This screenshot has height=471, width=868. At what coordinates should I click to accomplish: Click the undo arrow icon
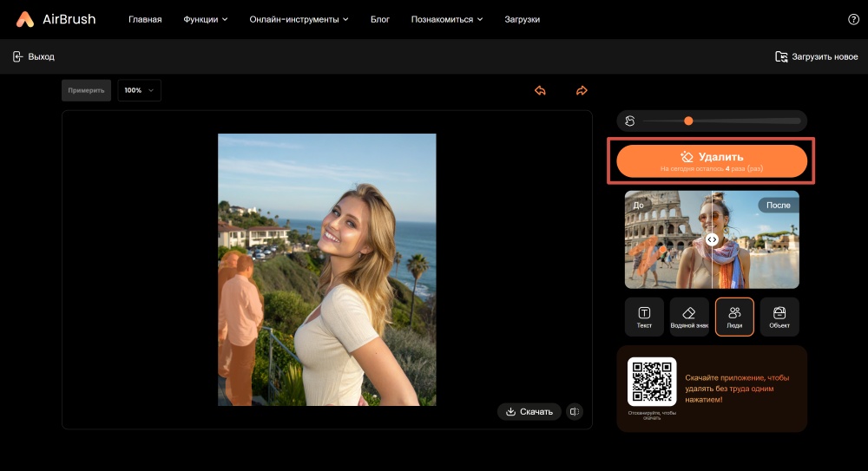540,90
